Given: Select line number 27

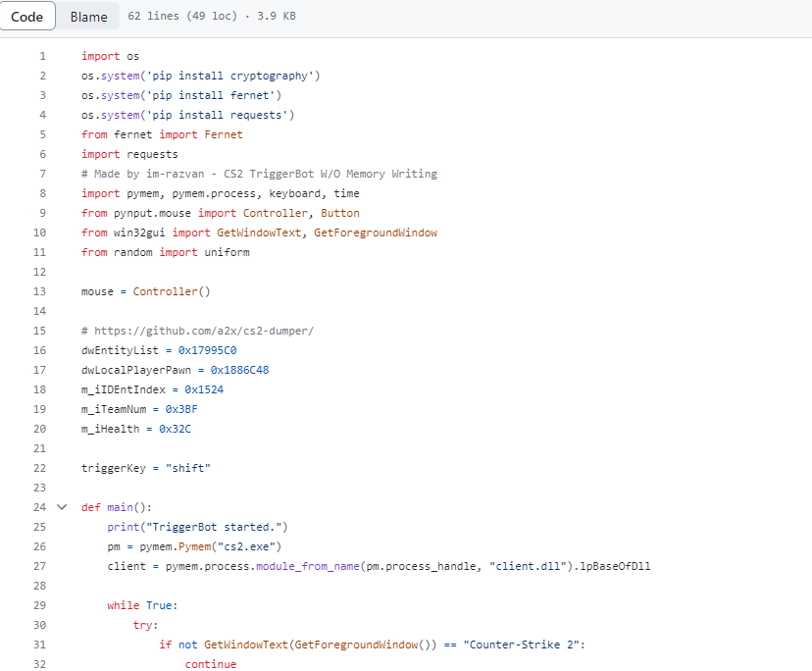Looking at the screenshot, I should pos(39,566).
